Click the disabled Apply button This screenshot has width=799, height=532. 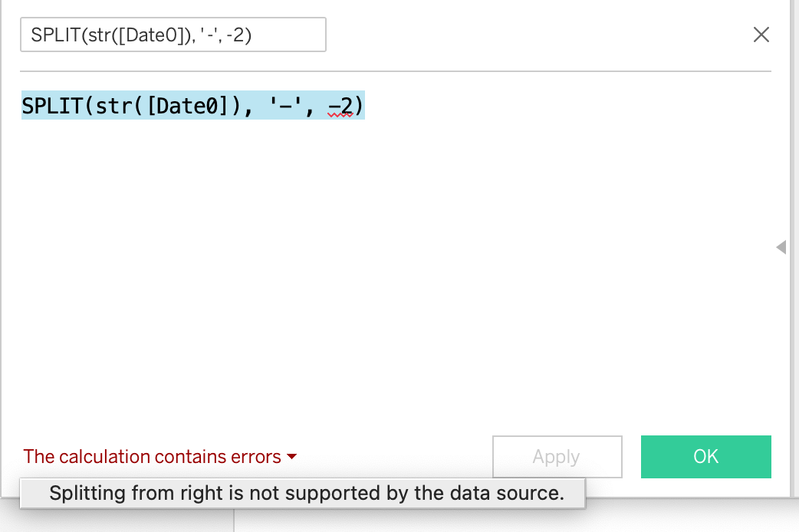click(x=557, y=456)
